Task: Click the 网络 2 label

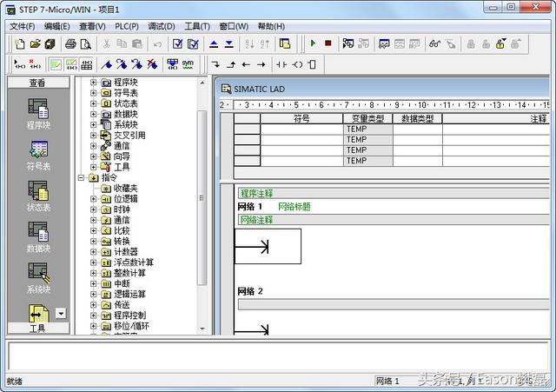Action: pyautogui.click(x=250, y=291)
